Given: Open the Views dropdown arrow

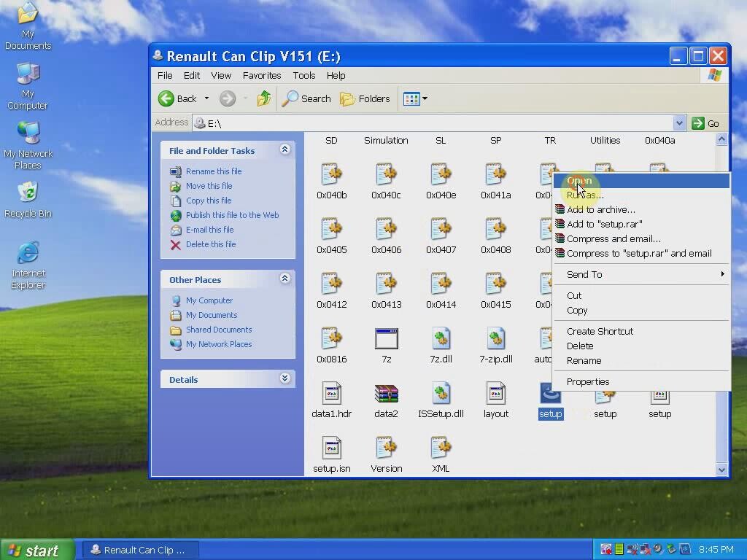Looking at the screenshot, I should (x=424, y=98).
